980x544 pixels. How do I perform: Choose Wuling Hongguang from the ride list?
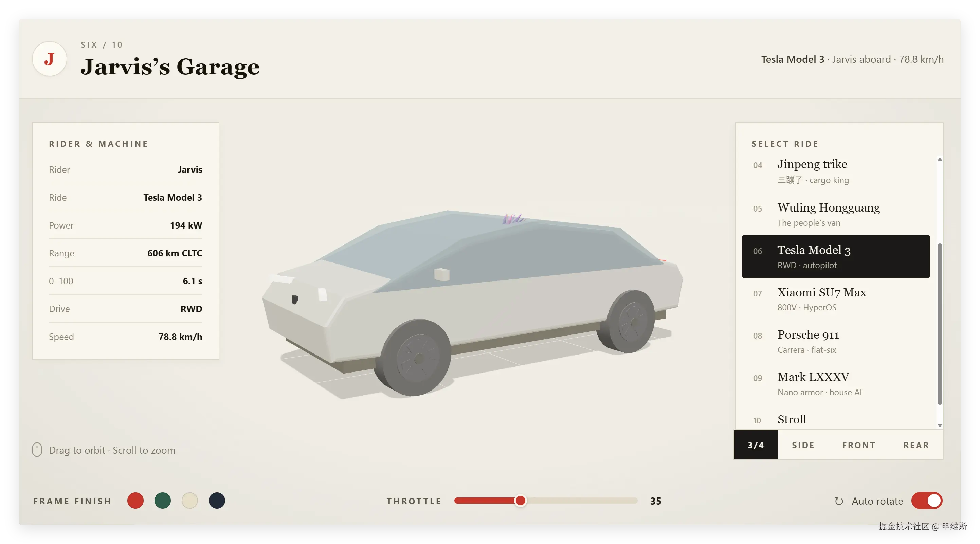(x=835, y=214)
